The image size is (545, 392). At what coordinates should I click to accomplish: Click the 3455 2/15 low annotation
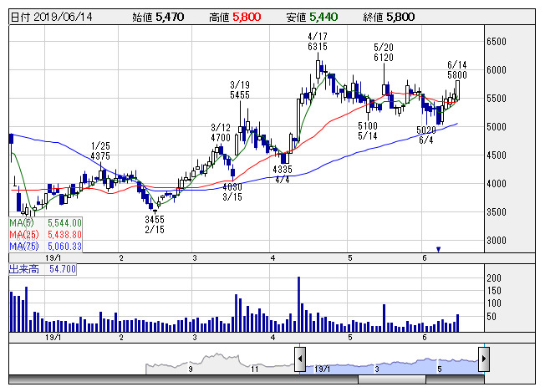[155, 225]
